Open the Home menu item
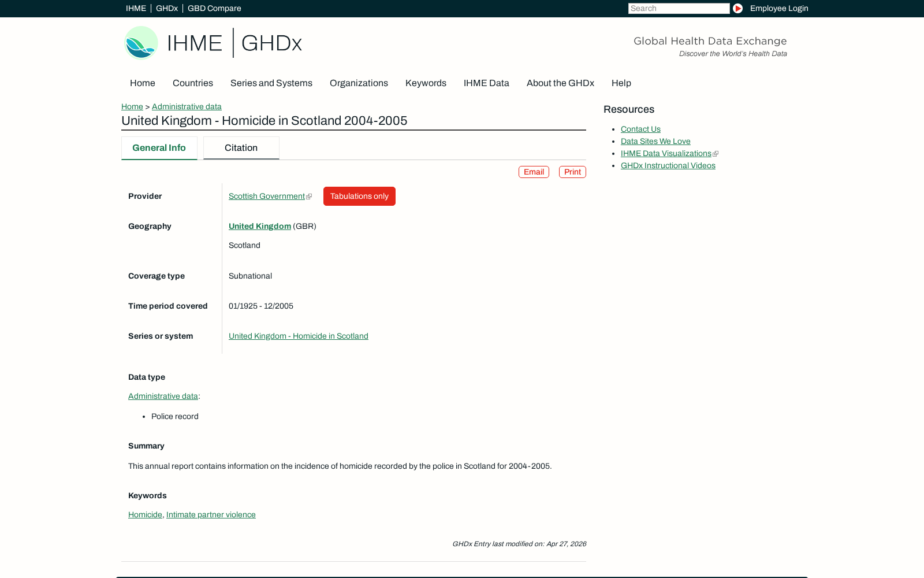Viewport: 924px width, 578px height. (x=143, y=83)
